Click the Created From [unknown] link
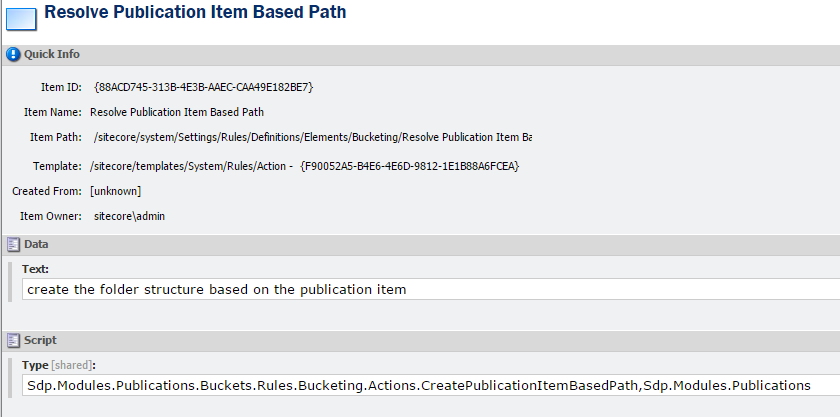840x417 pixels. [x=116, y=191]
